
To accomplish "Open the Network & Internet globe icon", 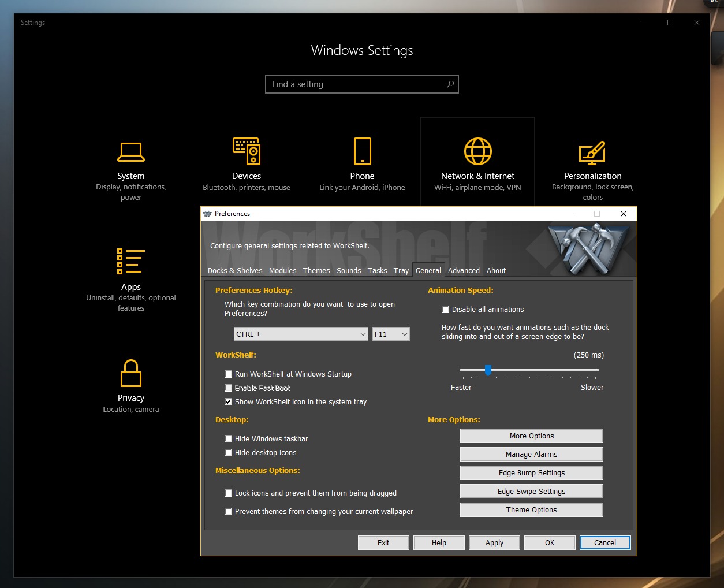I will pos(477,151).
